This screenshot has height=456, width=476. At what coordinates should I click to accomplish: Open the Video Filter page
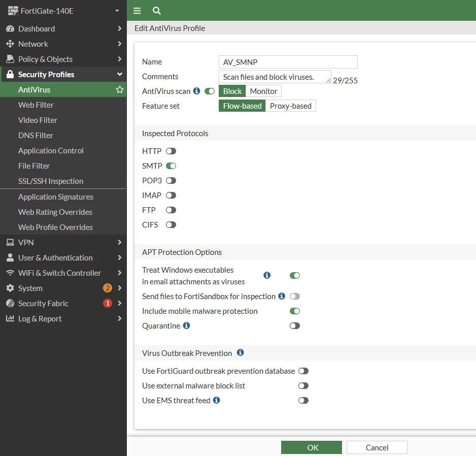click(63, 120)
